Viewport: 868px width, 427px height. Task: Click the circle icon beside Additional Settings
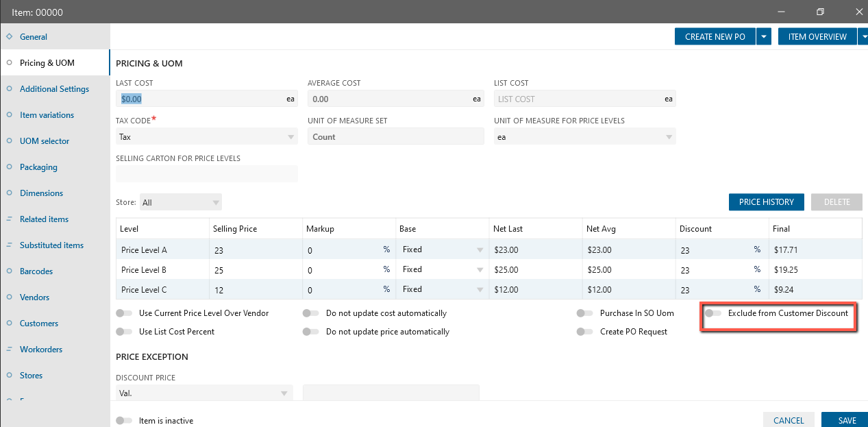(x=9, y=88)
